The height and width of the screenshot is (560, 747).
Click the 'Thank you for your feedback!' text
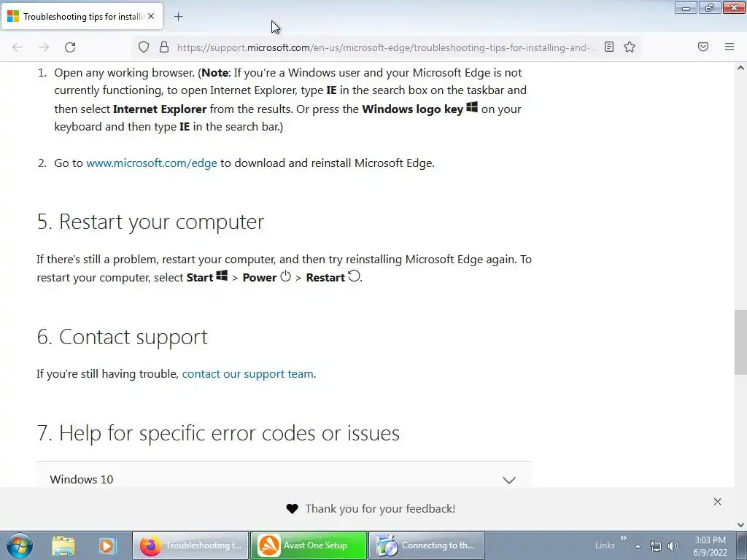(380, 508)
